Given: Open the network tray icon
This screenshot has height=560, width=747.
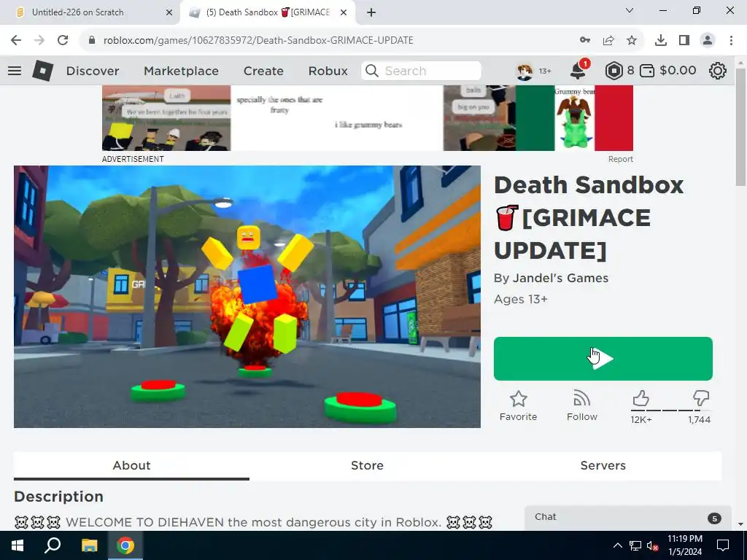Looking at the screenshot, I should click(635, 545).
